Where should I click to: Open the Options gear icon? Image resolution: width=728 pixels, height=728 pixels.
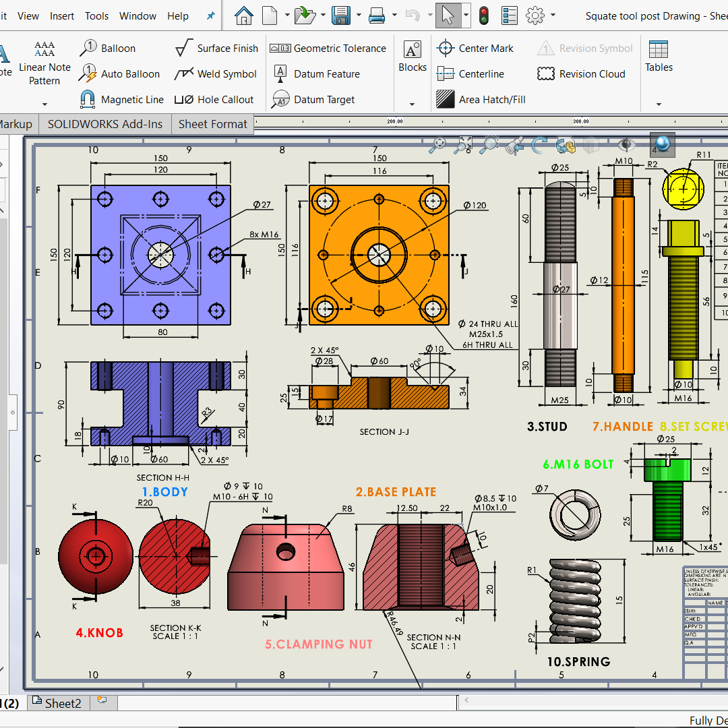[535, 16]
